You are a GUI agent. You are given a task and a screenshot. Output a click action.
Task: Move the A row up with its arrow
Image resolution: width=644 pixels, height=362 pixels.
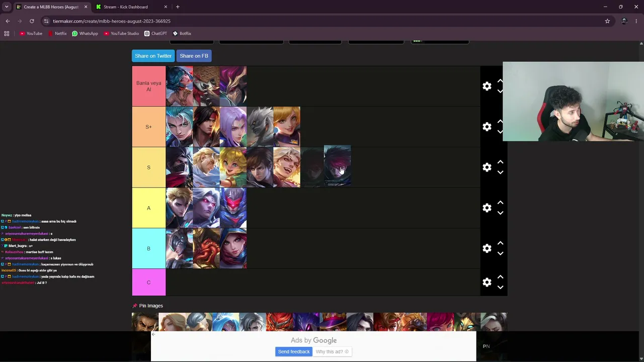click(500, 203)
